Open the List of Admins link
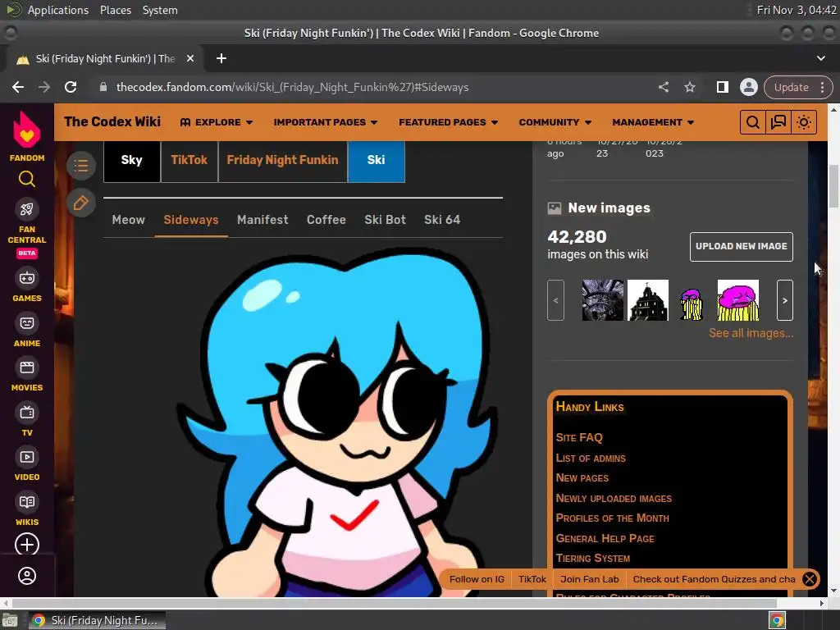 point(591,458)
